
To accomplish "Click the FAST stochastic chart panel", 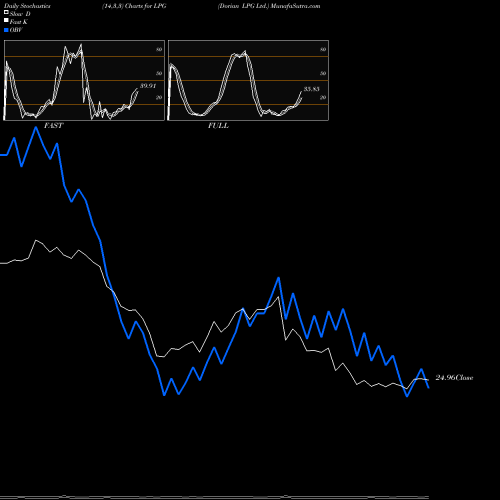I will click(84, 80).
